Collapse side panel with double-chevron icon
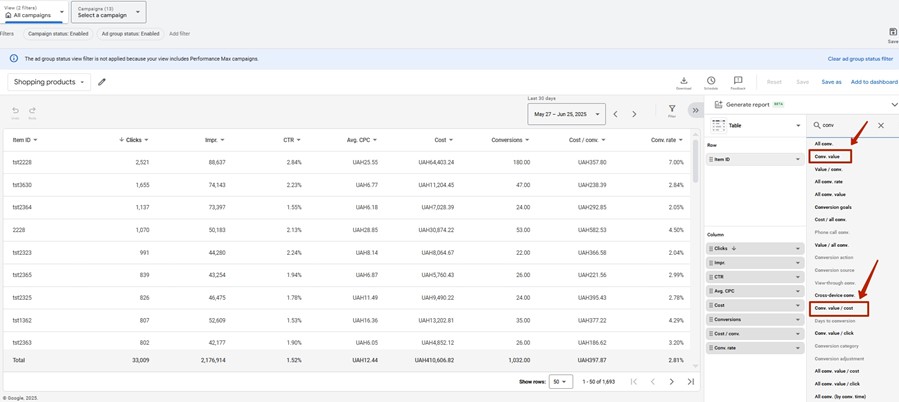 click(695, 110)
